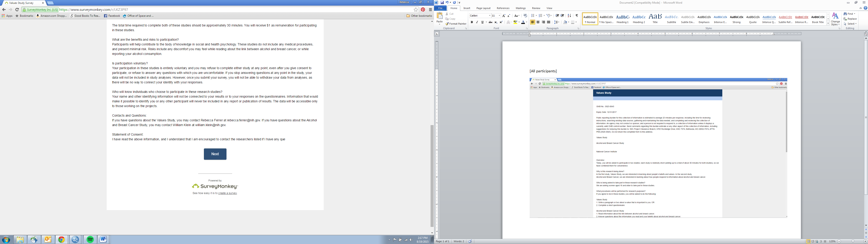Open the Calibri font name dropdown

[490, 16]
